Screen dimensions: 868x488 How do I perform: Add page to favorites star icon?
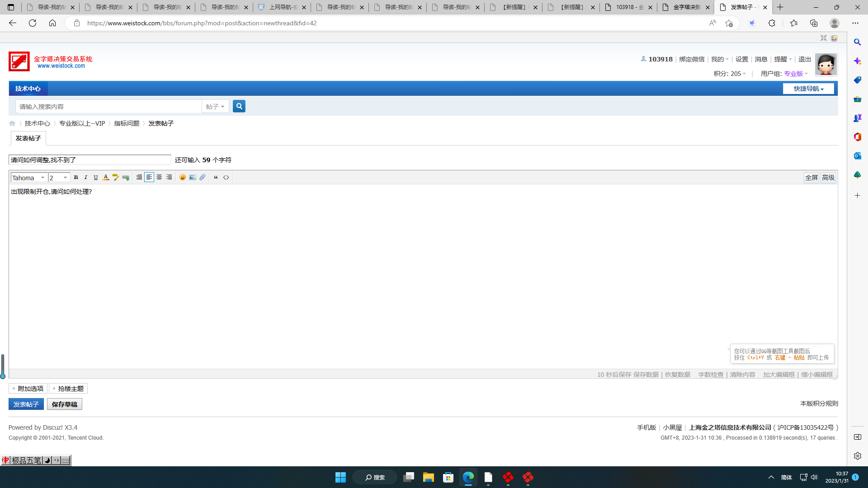pos(729,23)
